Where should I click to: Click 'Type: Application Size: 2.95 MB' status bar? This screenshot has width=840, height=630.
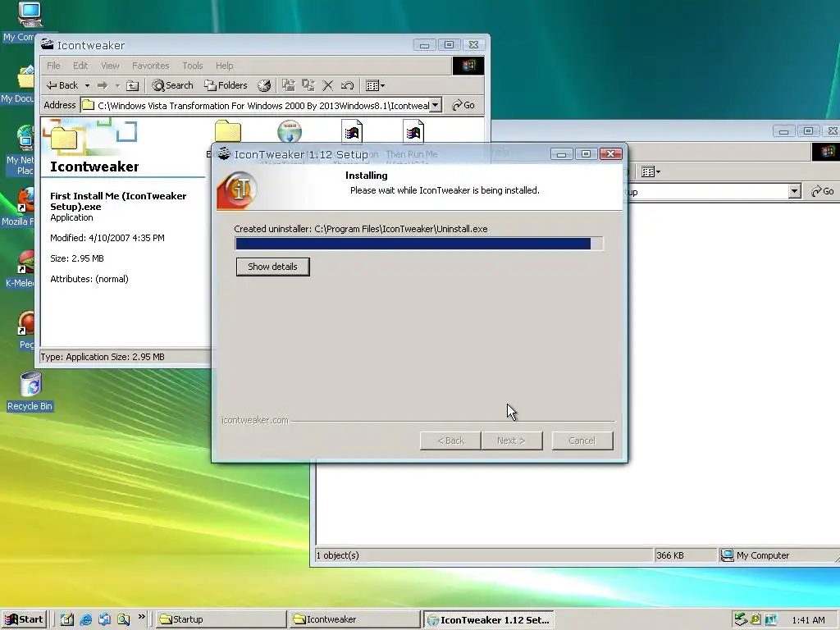click(x=103, y=357)
